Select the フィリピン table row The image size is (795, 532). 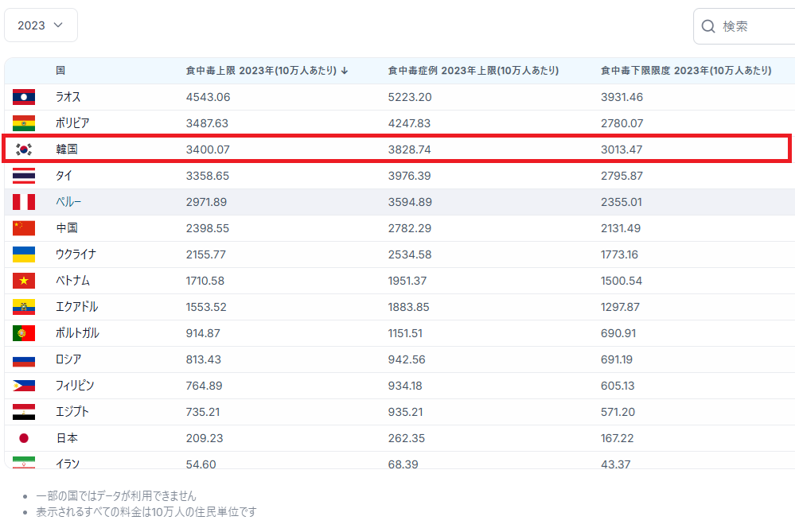tap(398, 386)
